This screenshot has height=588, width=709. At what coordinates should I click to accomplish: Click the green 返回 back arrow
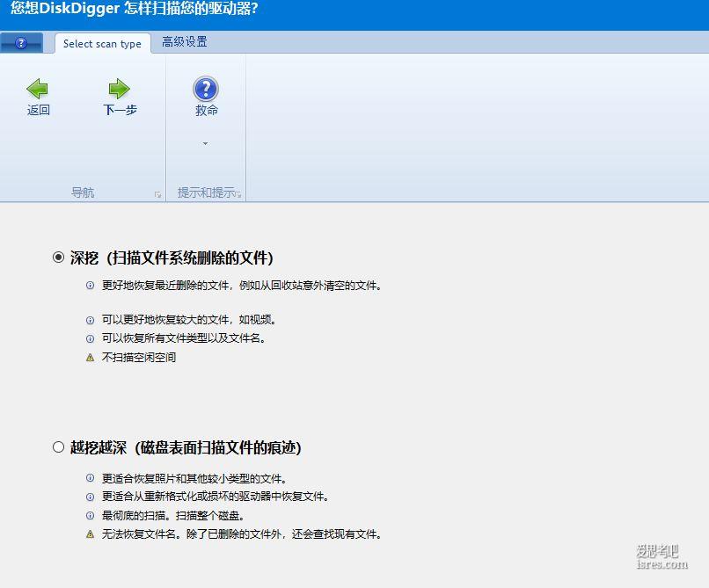point(38,89)
